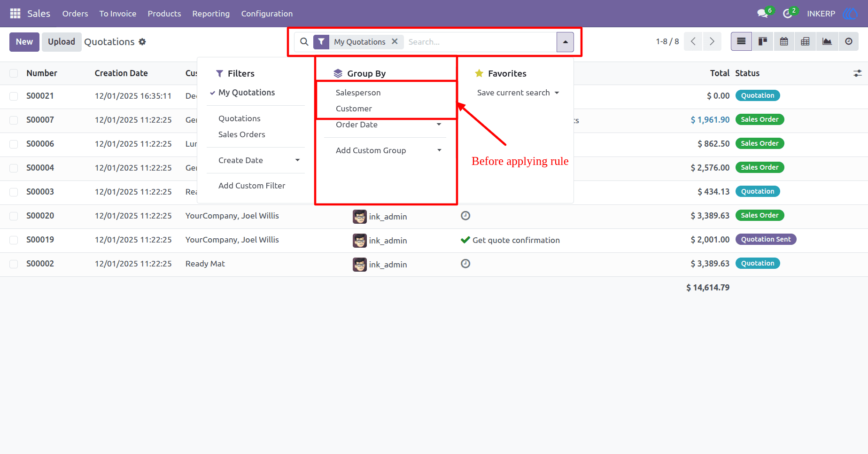
Task: Switch to graph view
Action: tap(827, 41)
